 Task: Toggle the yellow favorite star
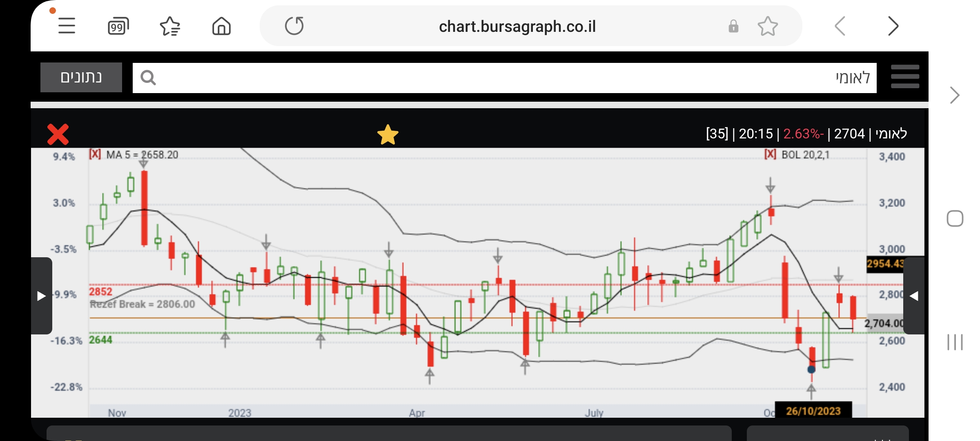[x=388, y=135]
